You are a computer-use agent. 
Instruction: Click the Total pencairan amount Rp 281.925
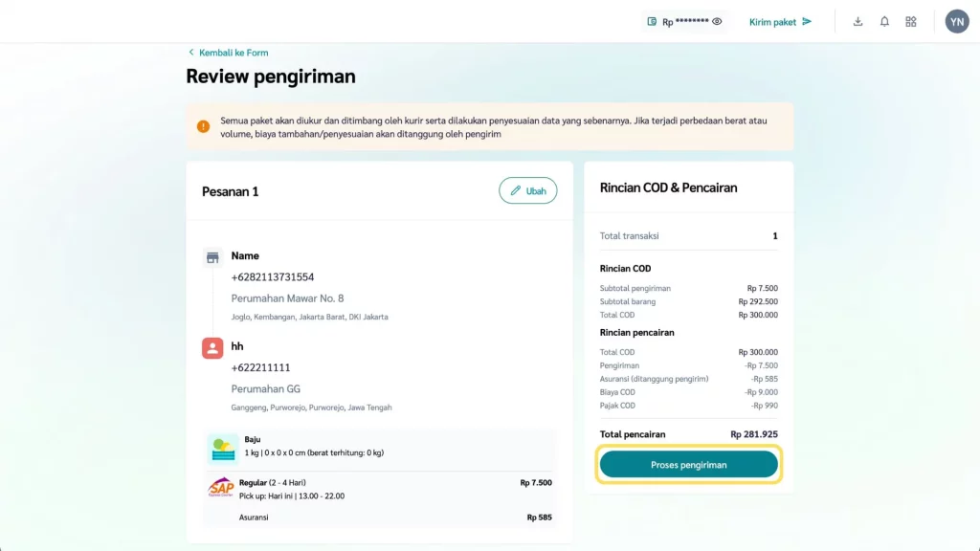[753, 434]
